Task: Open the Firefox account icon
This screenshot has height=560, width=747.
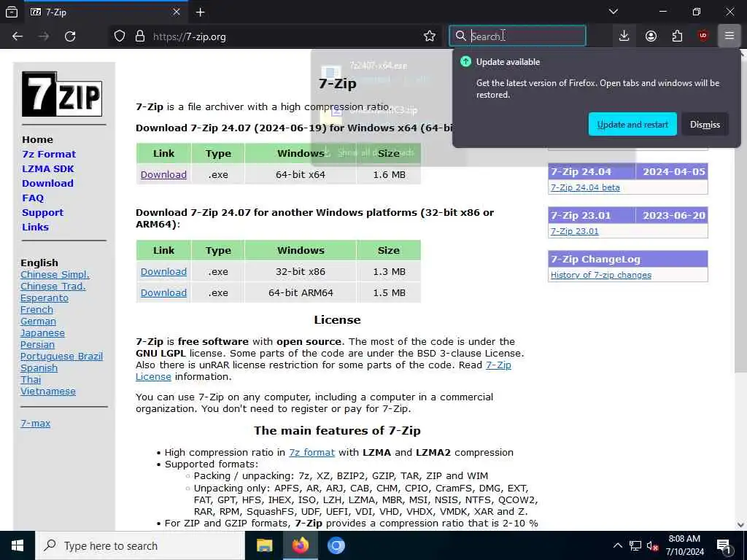Action: point(651,36)
